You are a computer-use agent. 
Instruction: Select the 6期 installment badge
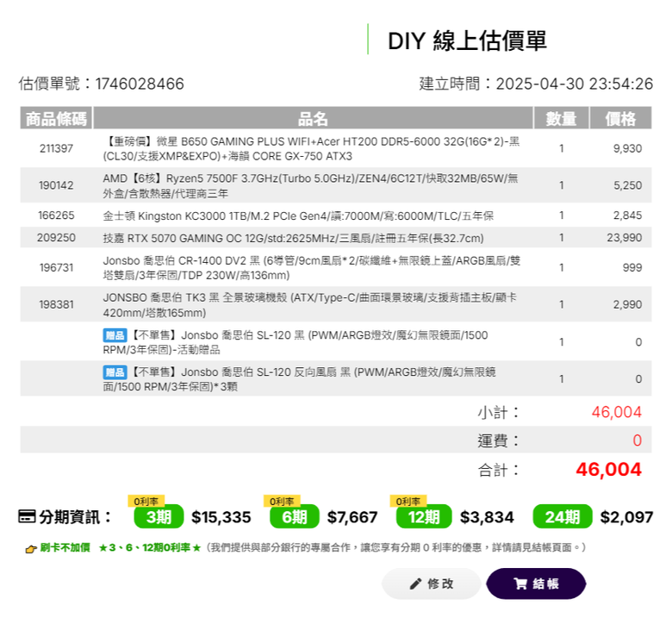click(x=295, y=517)
